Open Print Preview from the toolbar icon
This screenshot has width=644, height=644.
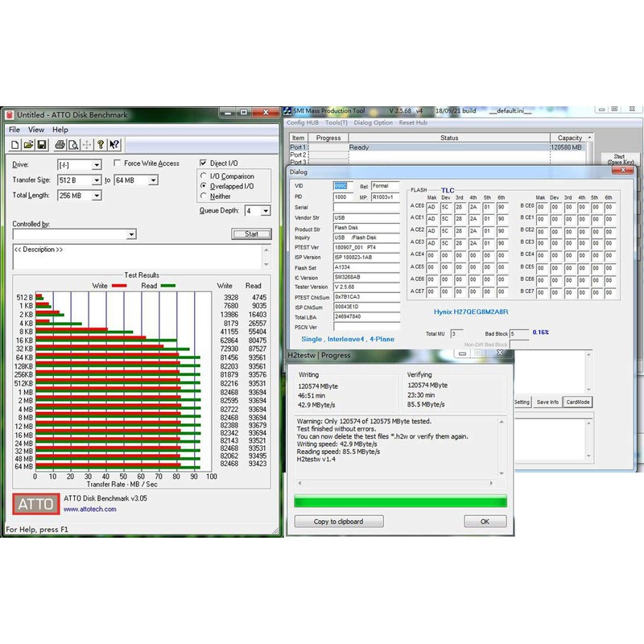click(73, 145)
